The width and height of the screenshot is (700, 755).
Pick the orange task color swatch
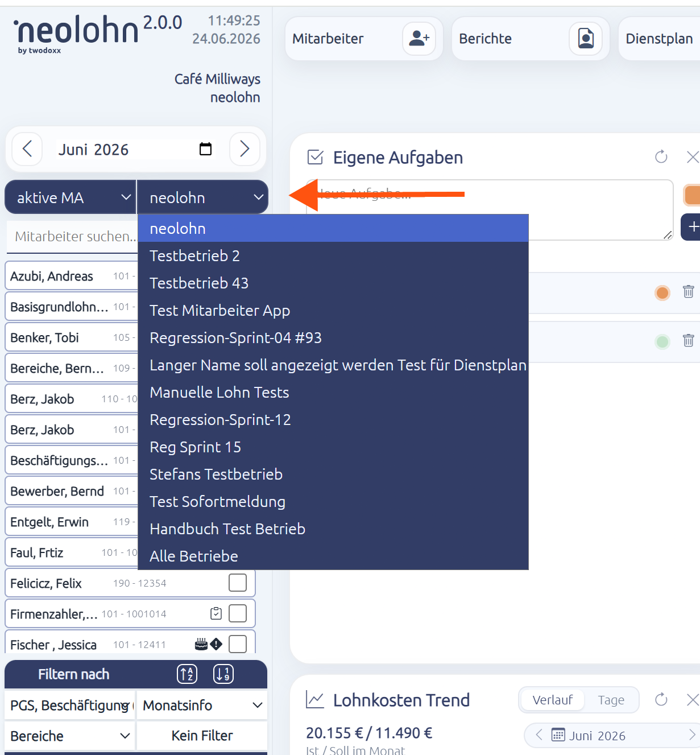pos(691,195)
